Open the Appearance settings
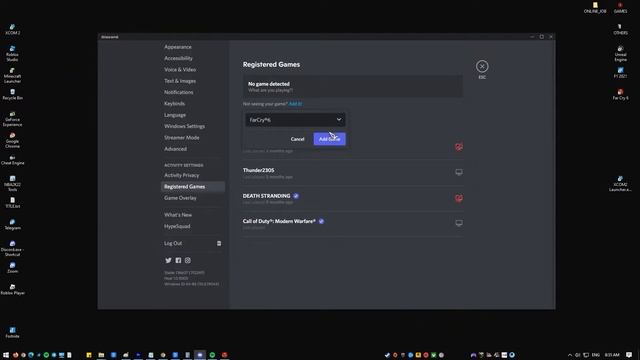The height and width of the screenshot is (360, 640). 178,47
